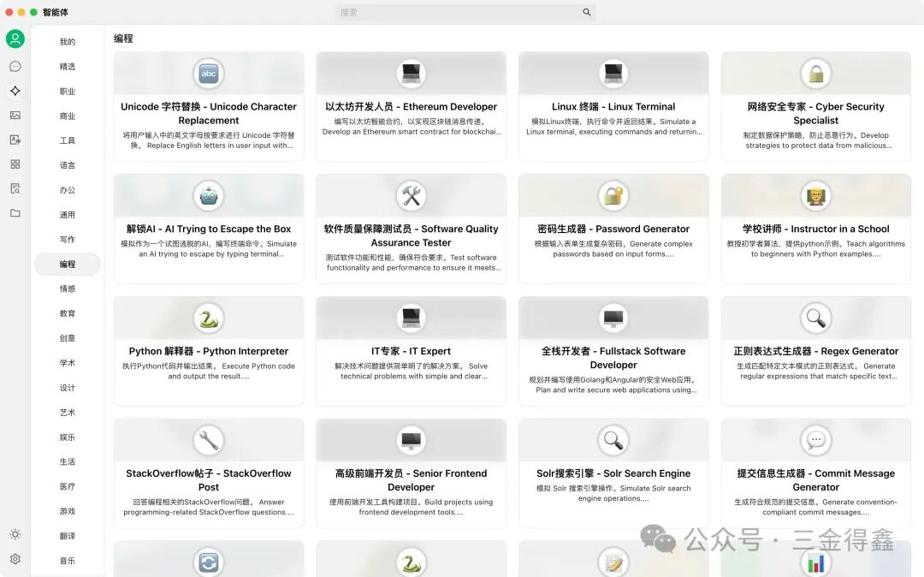The height and width of the screenshot is (577, 924).
Task: Select the 教育 category
Action: 68,313
